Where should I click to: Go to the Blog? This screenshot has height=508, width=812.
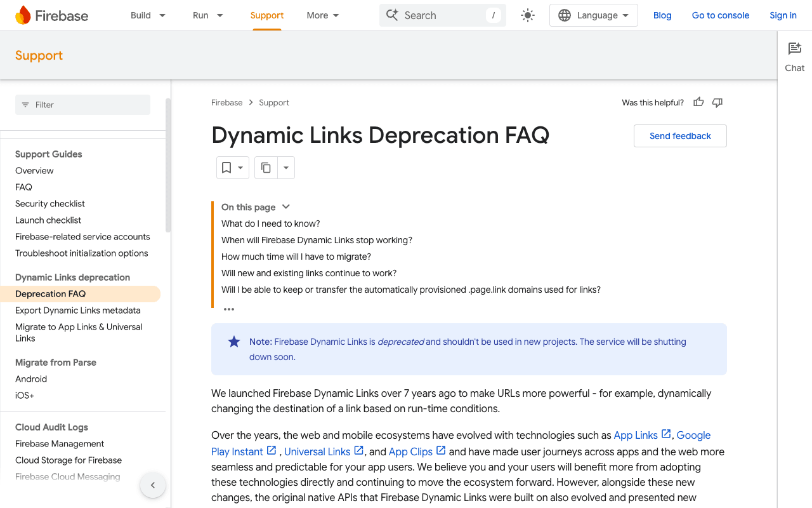point(662,15)
